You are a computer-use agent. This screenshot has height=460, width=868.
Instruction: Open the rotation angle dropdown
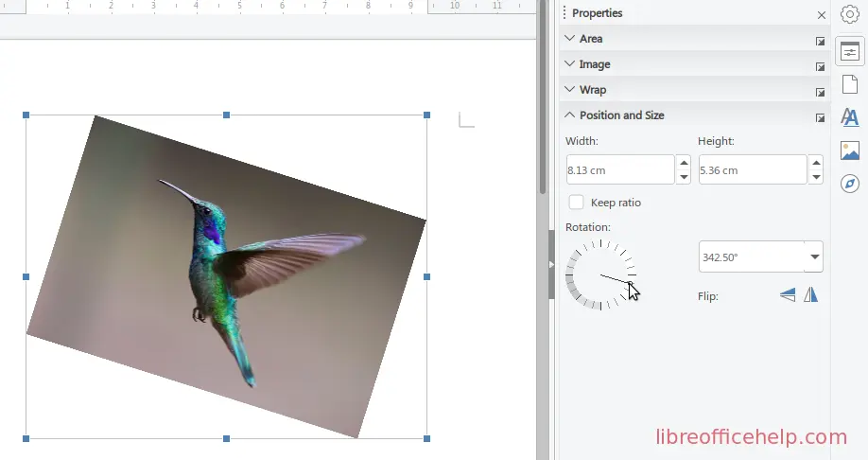pos(814,257)
